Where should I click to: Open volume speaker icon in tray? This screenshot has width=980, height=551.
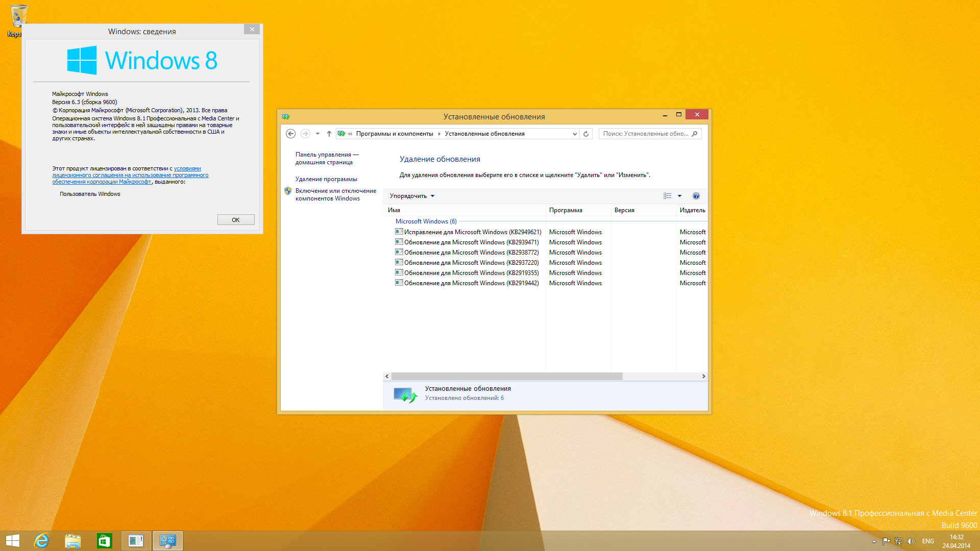pos(911,541)
